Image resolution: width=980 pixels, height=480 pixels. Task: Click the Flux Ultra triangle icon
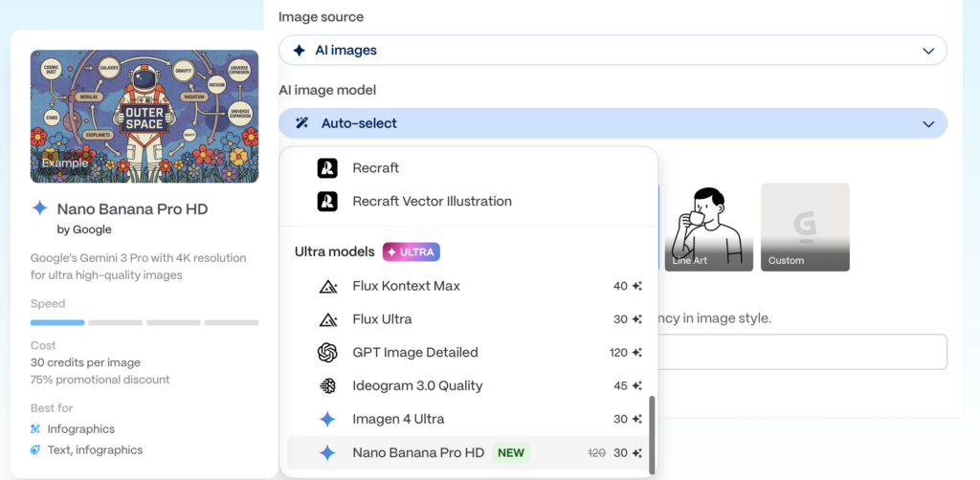(327, 319)
